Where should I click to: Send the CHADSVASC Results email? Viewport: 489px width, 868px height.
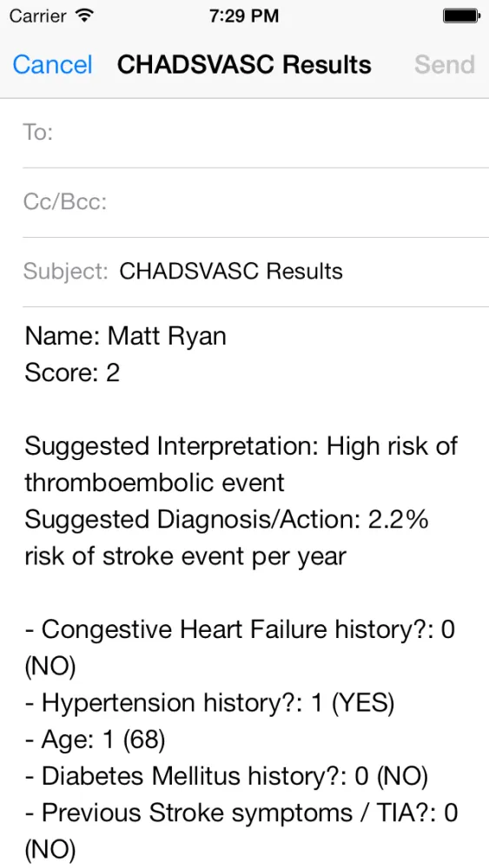[445, 65]
